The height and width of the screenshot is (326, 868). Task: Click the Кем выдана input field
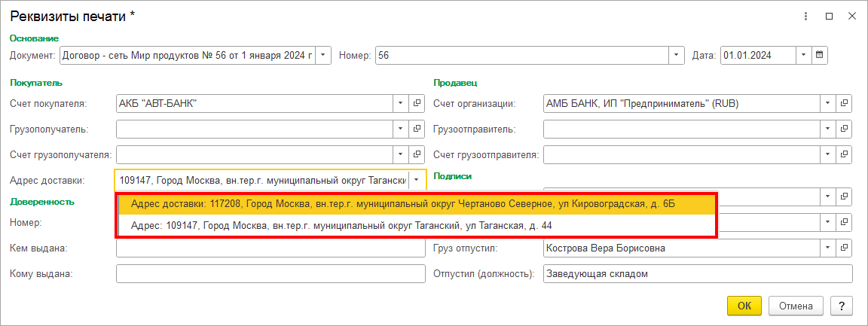point(270,248)
